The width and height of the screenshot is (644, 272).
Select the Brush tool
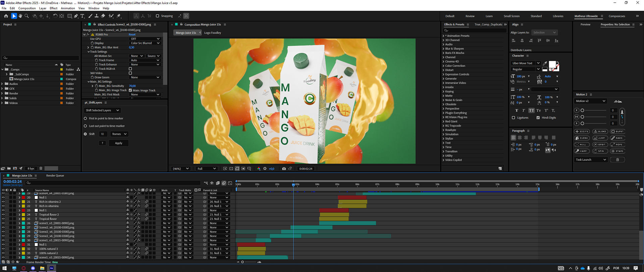(90, 16)
